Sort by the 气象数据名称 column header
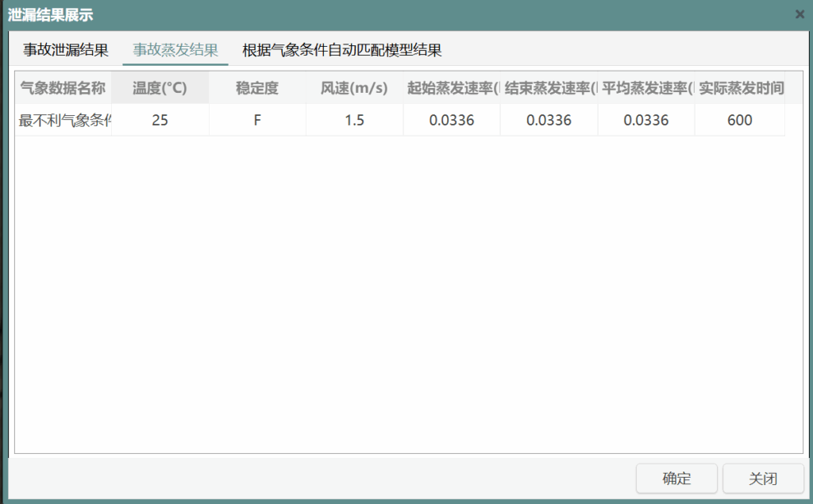 coord(63,88)
